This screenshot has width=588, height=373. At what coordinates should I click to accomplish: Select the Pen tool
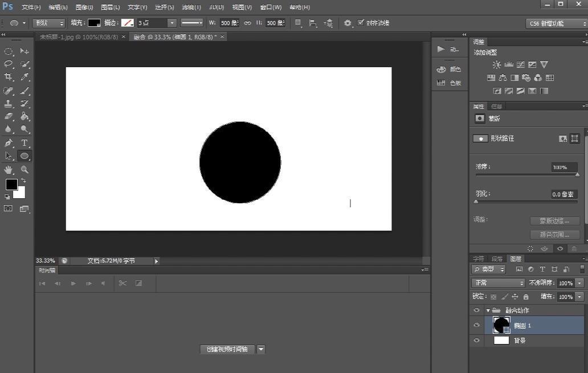[x=8, y=143]
